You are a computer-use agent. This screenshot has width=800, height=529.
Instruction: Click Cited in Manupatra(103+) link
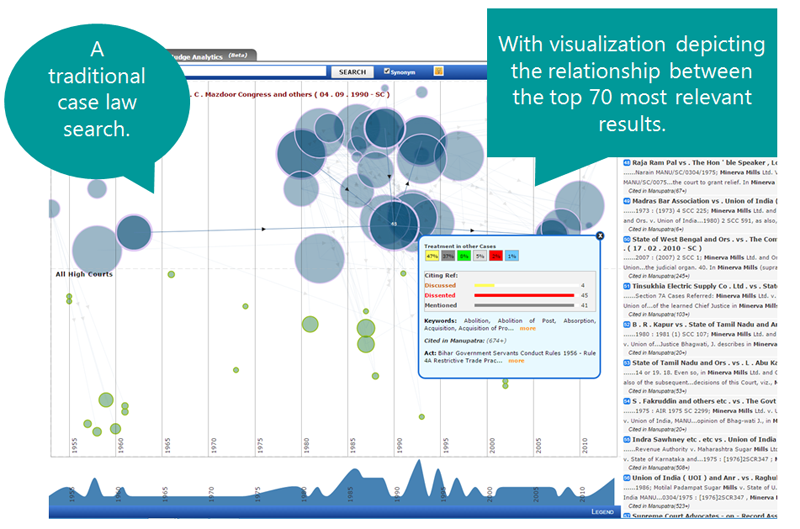pos(659,314)
